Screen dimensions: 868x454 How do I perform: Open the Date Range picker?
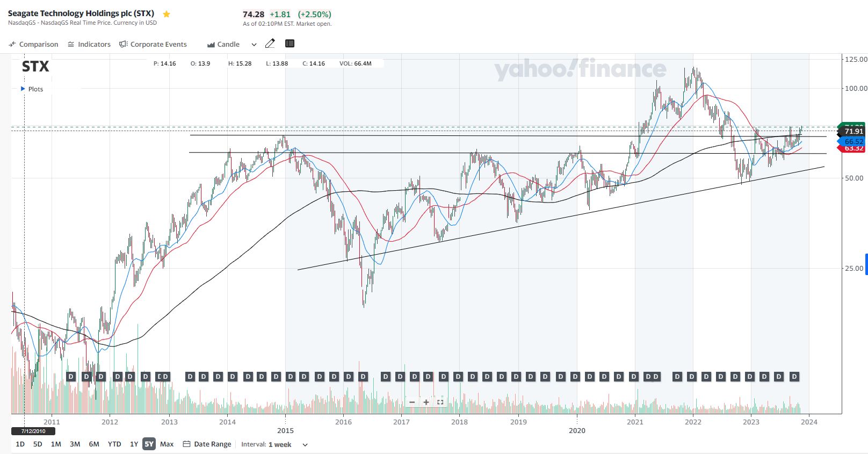(x=207, y=444)
